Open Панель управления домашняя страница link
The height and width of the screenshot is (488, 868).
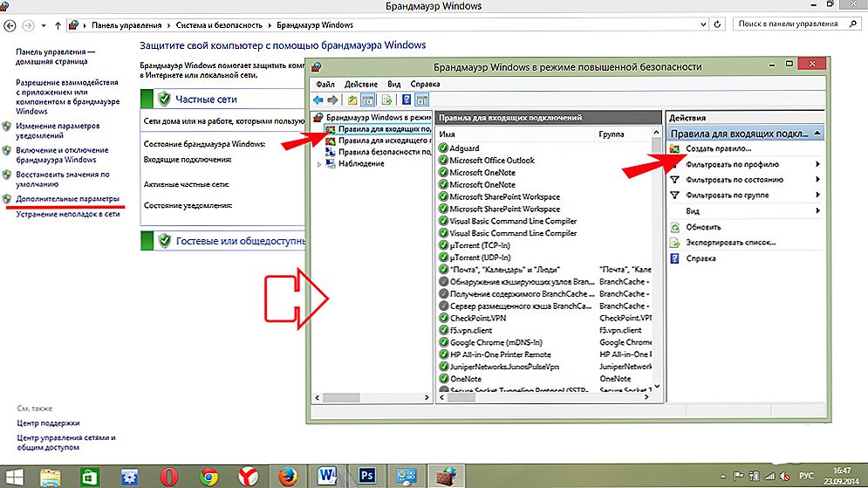point(55,57)
